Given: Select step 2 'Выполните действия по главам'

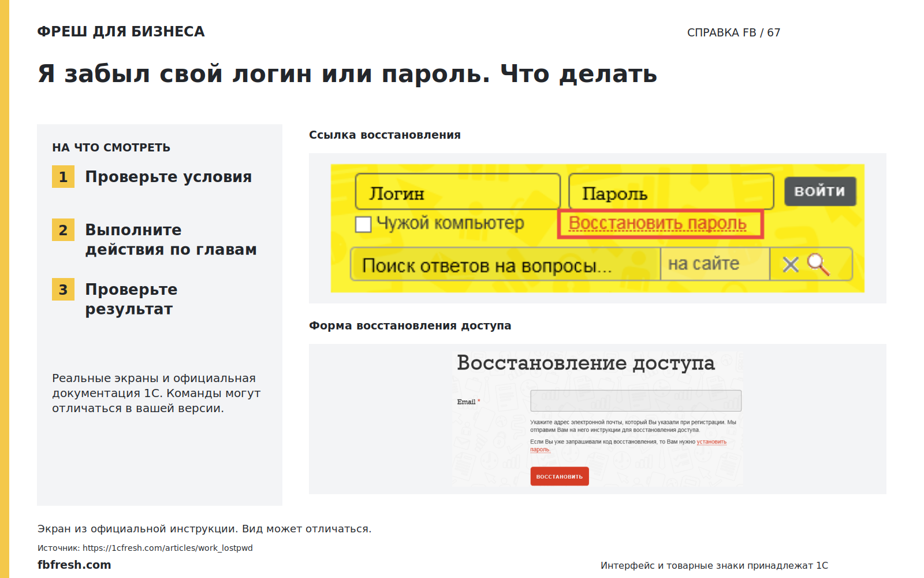Looking at the screenshot, I should [x=154, y=239].
